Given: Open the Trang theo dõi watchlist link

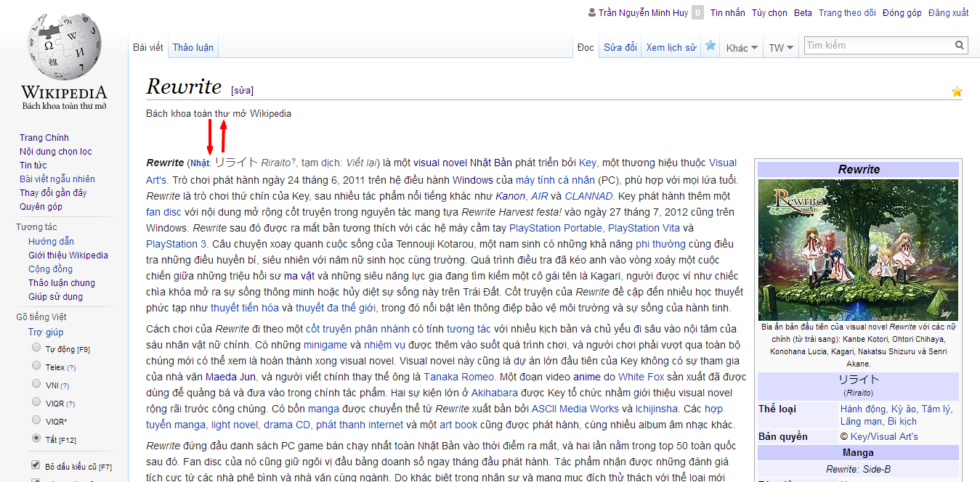Looking at the screenshot, I should tap(847, 12).
